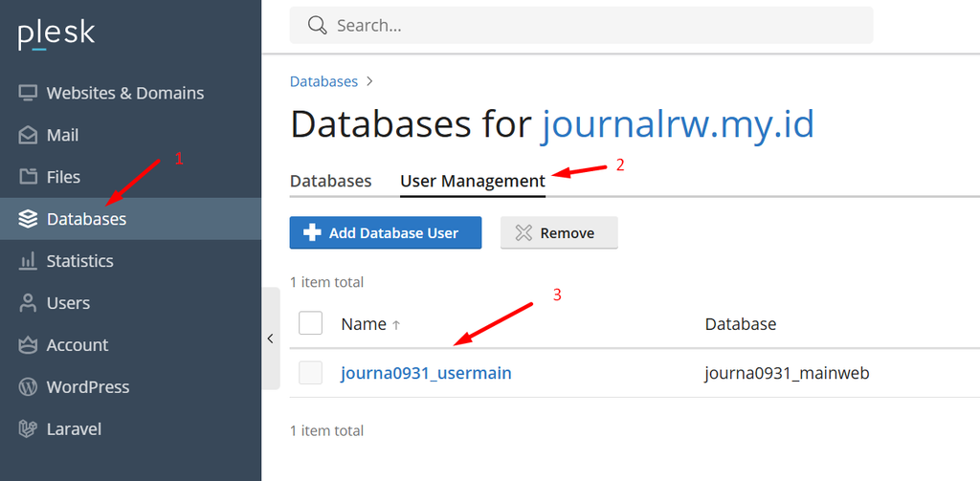This screenshot has height=481, width=980.
Task: Click the bottom '1 item total' text
Action: [327, 431]
